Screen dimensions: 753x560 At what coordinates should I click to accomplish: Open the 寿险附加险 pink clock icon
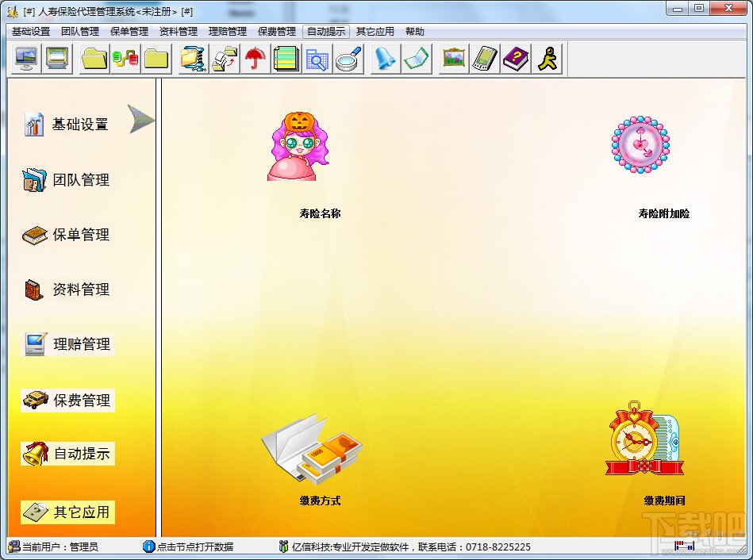[x=640, y=144]
